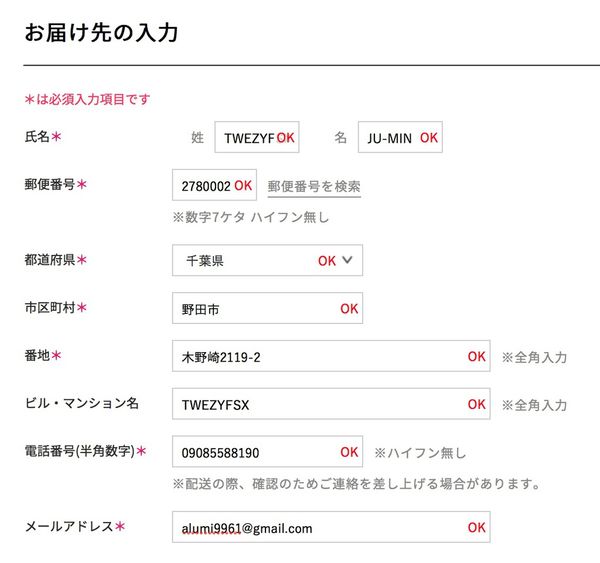
Task: Select the 番地 field with 木野崎2119-2
Action: coord(320,356)
